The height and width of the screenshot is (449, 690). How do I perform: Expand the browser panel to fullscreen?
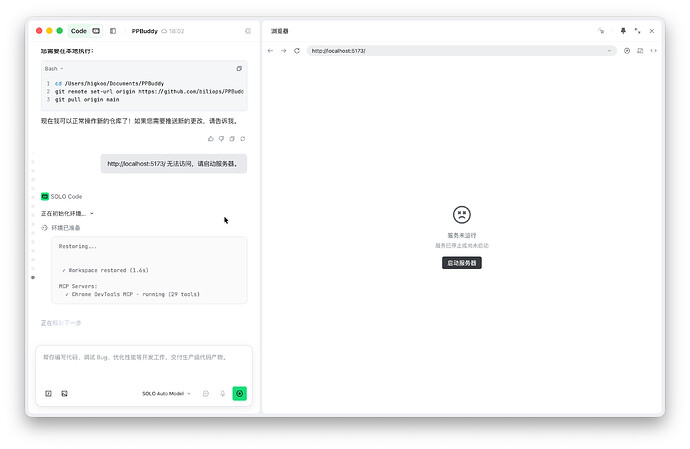click(x=637, y=31)
